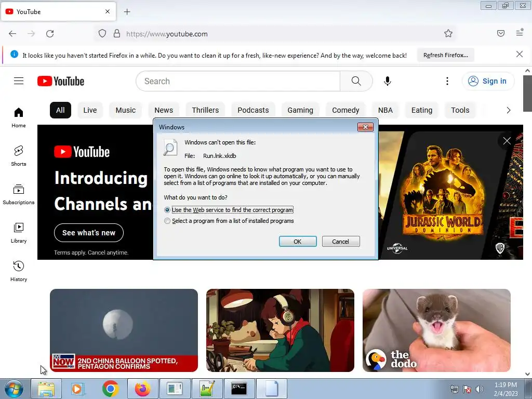
Task: Open the YouTube guide hamburger menu
Action: coord(19,81)
